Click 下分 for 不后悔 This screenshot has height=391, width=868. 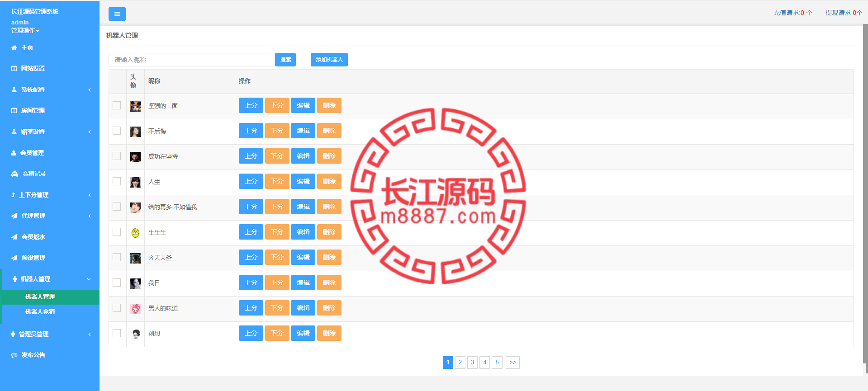(277, 131)
